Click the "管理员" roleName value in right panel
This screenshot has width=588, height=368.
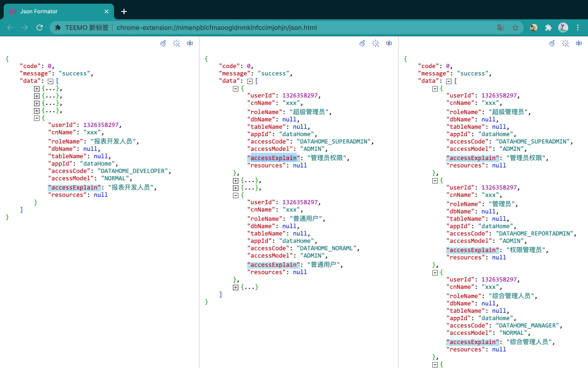point(502,204)
